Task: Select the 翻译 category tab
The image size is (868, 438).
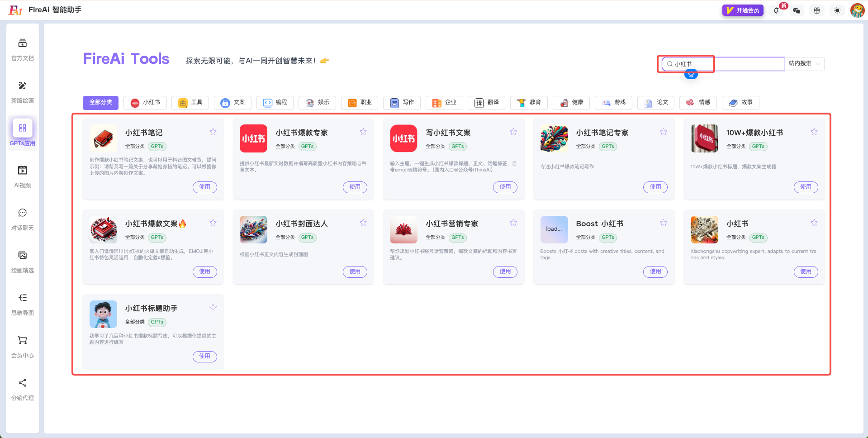Action: (487, 103)
